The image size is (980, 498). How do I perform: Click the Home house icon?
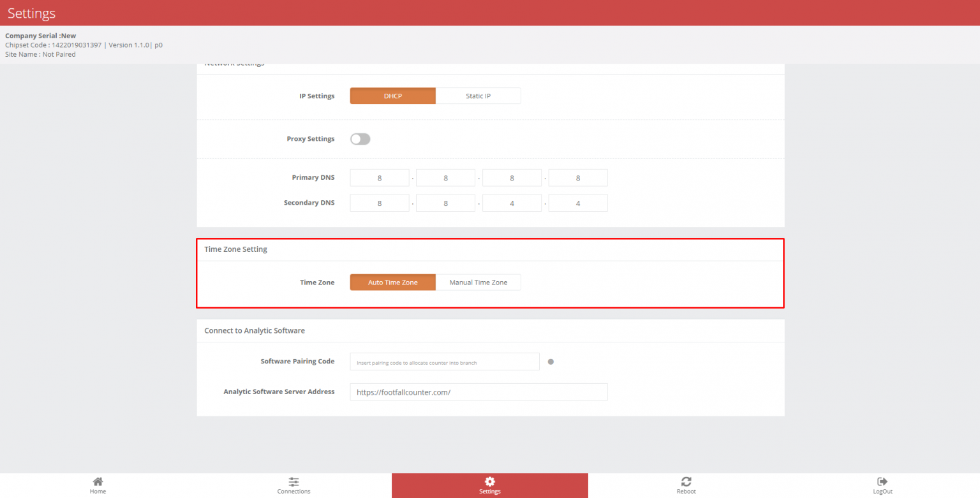[x=98, y=481]
